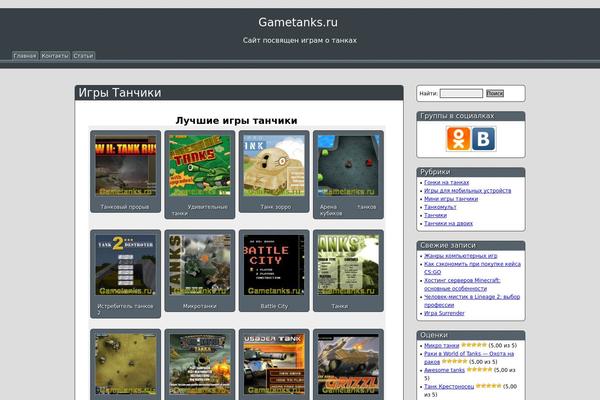Open the Мини игры танчики category
This screenshot has width=600, height=400.
pyautogui.click(x=451, y=199)
